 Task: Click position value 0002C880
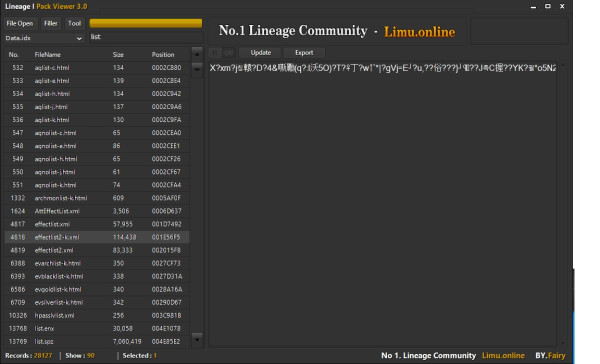(x=166, y=68)
